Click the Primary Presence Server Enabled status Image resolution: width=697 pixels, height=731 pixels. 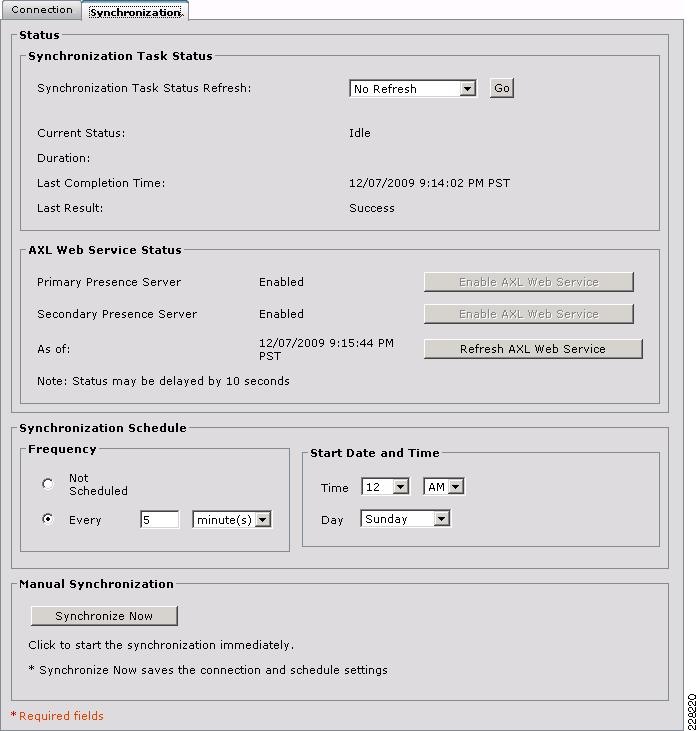pyautogui.click(x=281, y=282)
